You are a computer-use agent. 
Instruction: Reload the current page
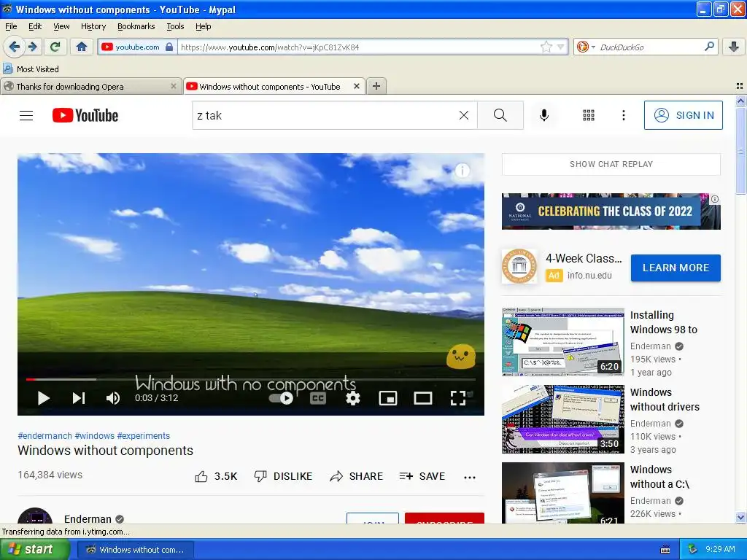[x=55, y=47]
